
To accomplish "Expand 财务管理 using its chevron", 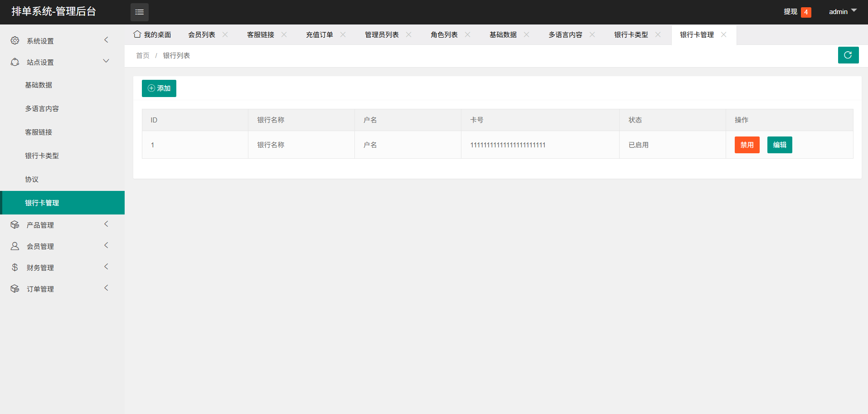I will [106, 267].
